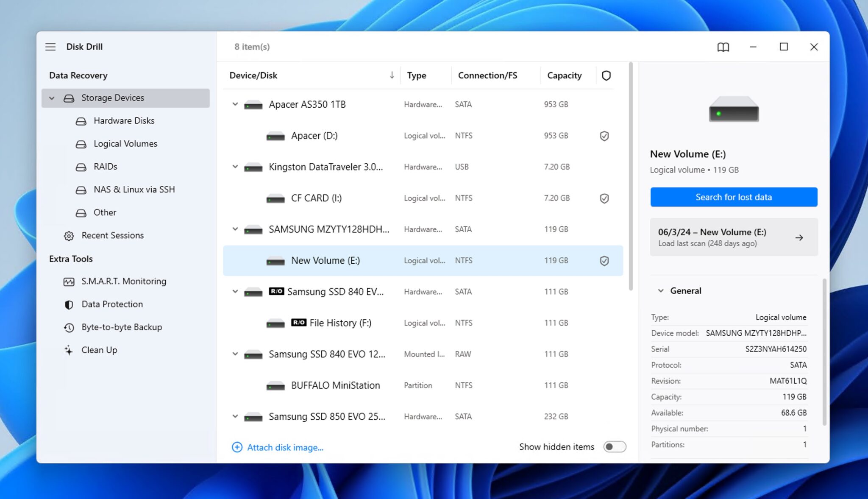
Task: Open Recent Sessions via its gear icon
Action: click(x=69, y=236)
